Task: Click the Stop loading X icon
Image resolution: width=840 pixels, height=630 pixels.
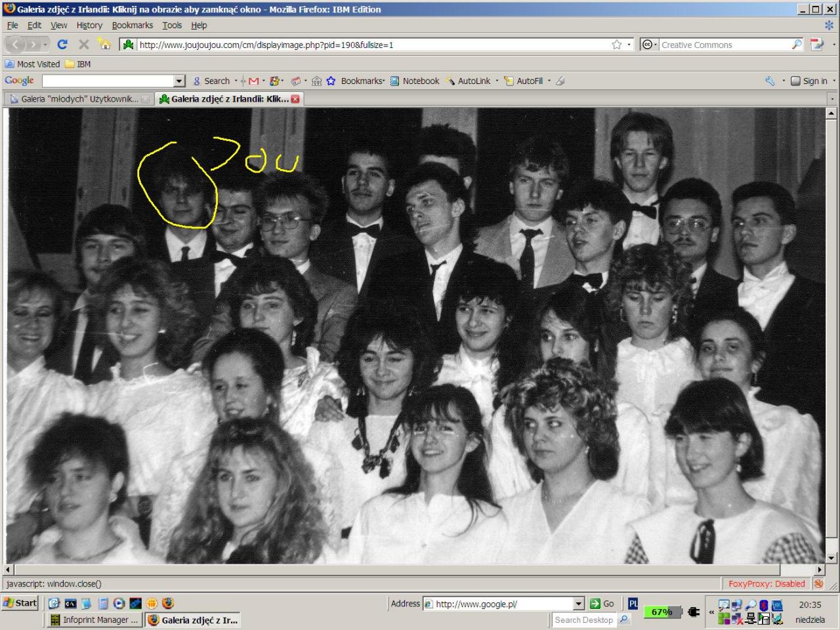Action: click(83, 45)
